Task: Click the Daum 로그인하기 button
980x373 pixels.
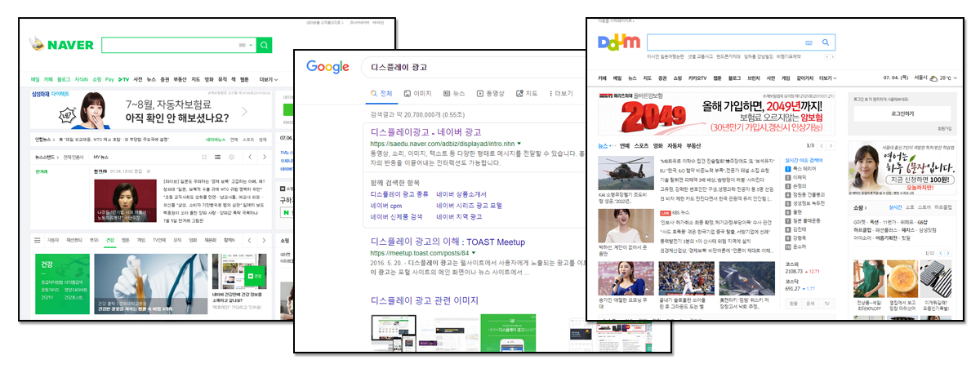Action: tap(902, 113)
